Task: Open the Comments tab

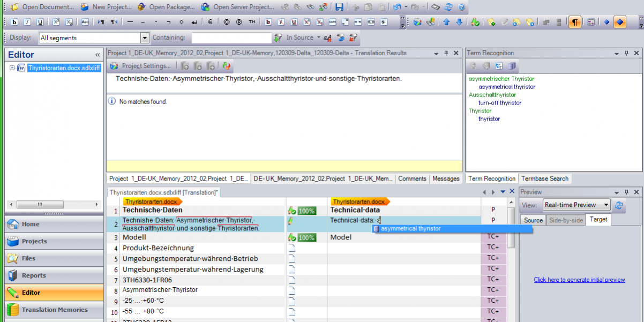Action: (x=412, y=178)
